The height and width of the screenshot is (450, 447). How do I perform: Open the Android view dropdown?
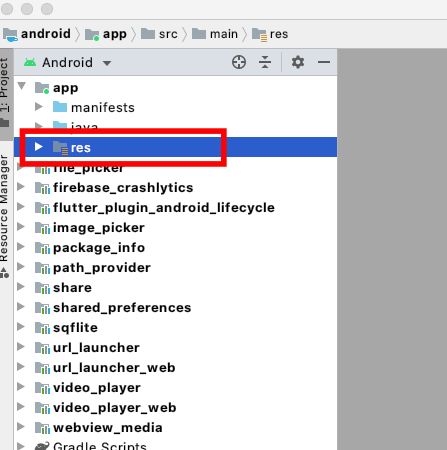coord(107,63)
